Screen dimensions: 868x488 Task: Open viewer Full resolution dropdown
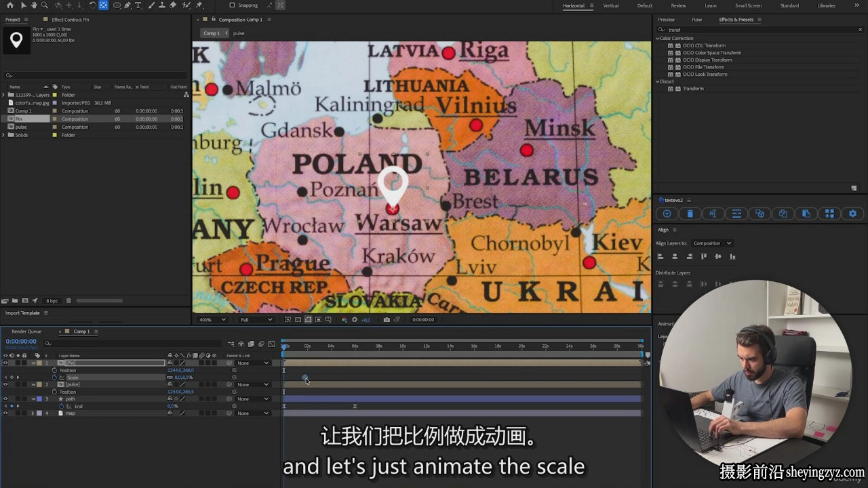click(256, 319)
